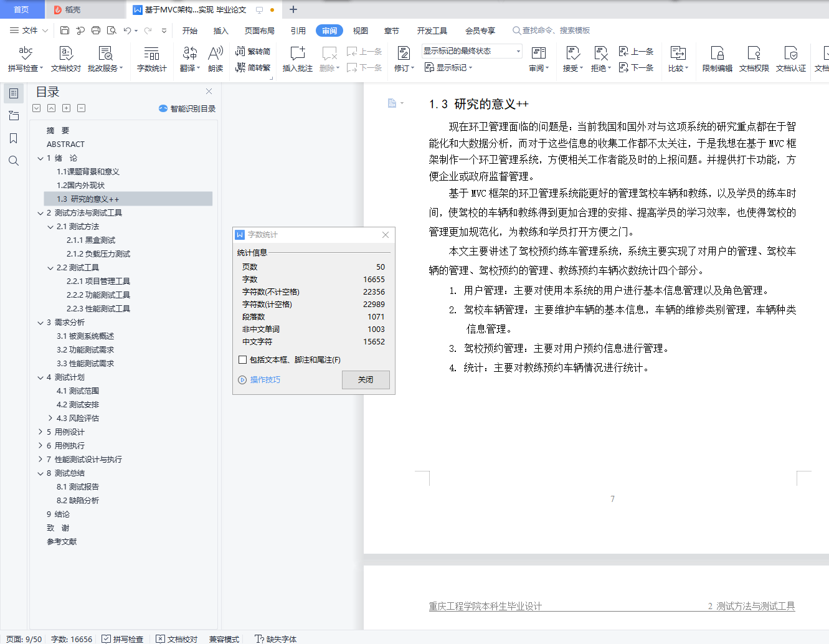The height and width of the screenshot is (644, 829).
Task: Switch to the View (视图) ribbon tab
Action: pos(361,31)
